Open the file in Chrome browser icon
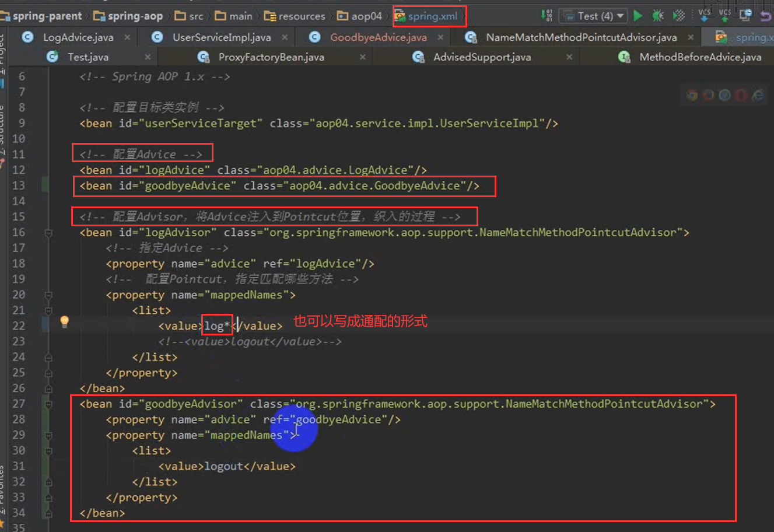 point(692,95)
